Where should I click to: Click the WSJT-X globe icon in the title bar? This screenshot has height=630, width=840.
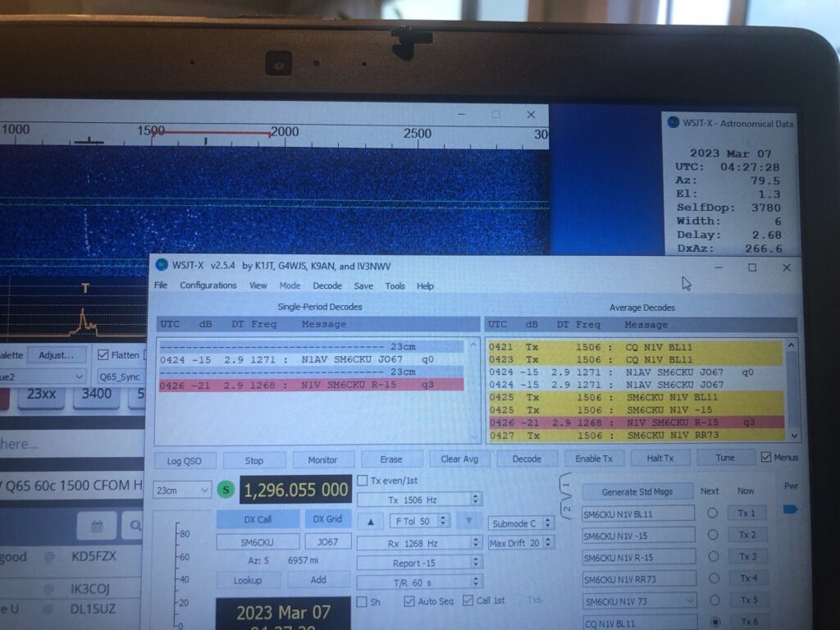pyautogui.click(x=162, y=265)
